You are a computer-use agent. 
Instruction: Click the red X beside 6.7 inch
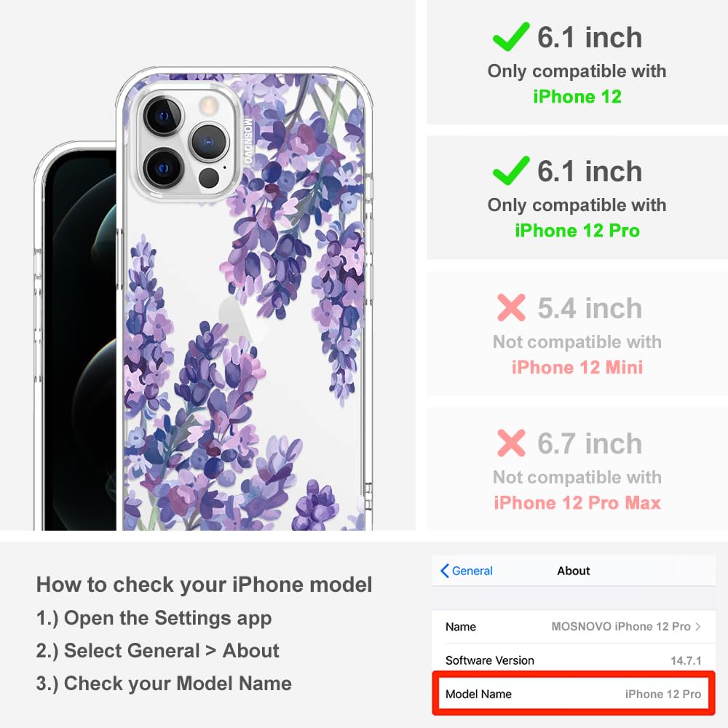click(511, 443)
